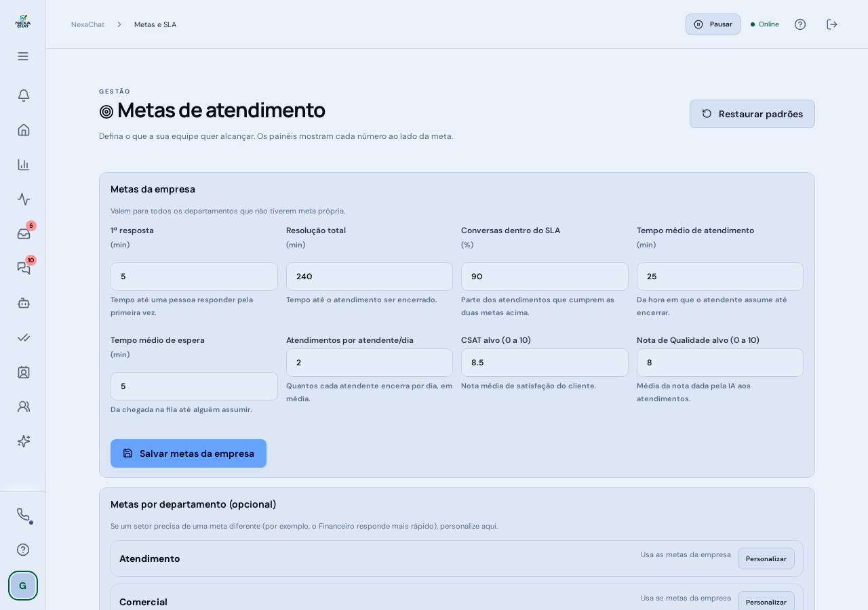Edit the 1ª resposta field
868x610 pixels.
194,277
